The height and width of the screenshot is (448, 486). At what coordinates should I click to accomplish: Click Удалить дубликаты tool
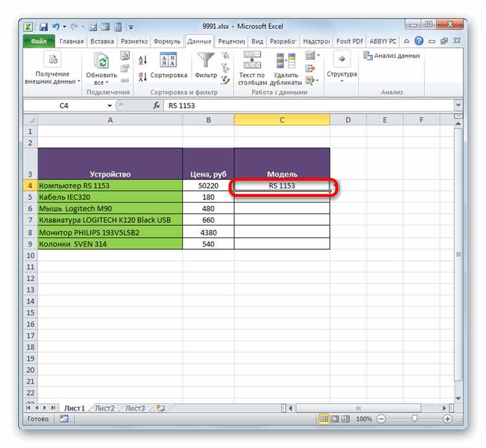tap(286, 69)
